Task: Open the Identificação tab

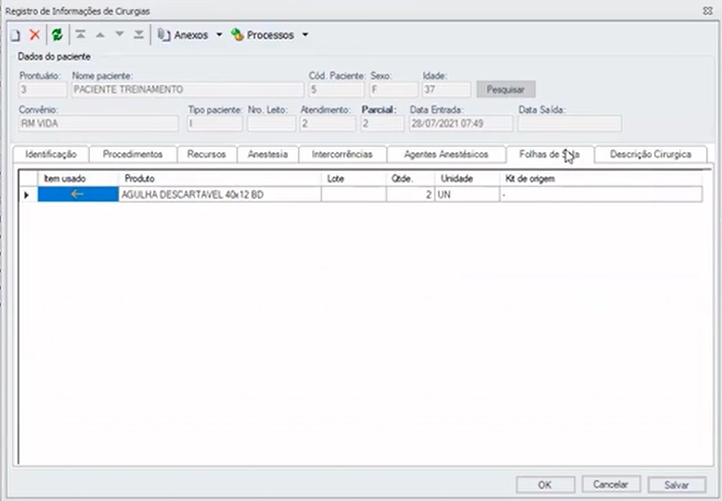Action: coord(51,154)
